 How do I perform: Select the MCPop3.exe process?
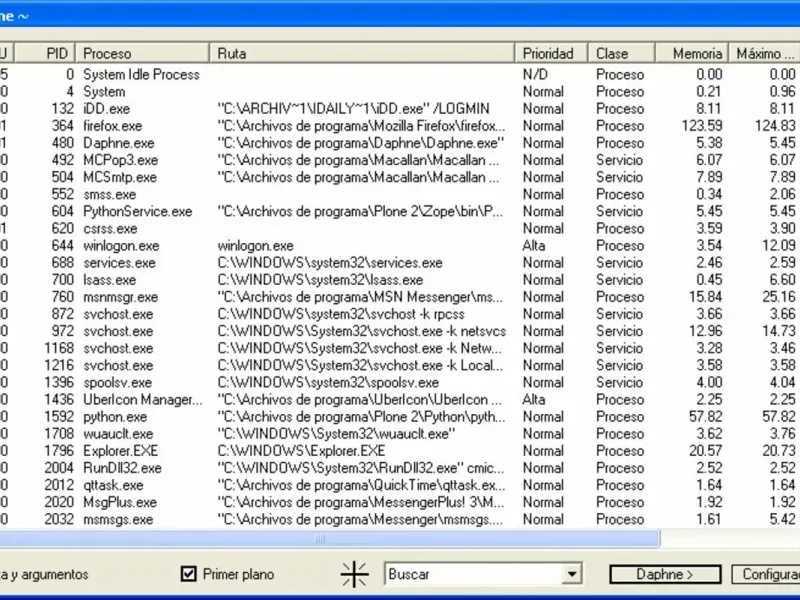click(120, 160)
